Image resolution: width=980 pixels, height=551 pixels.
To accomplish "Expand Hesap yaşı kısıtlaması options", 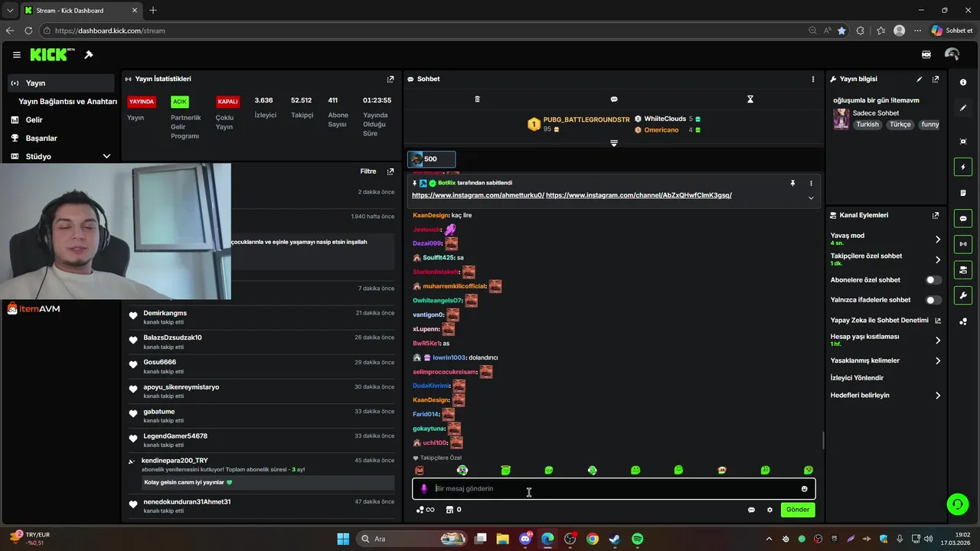I will (938, 341).
